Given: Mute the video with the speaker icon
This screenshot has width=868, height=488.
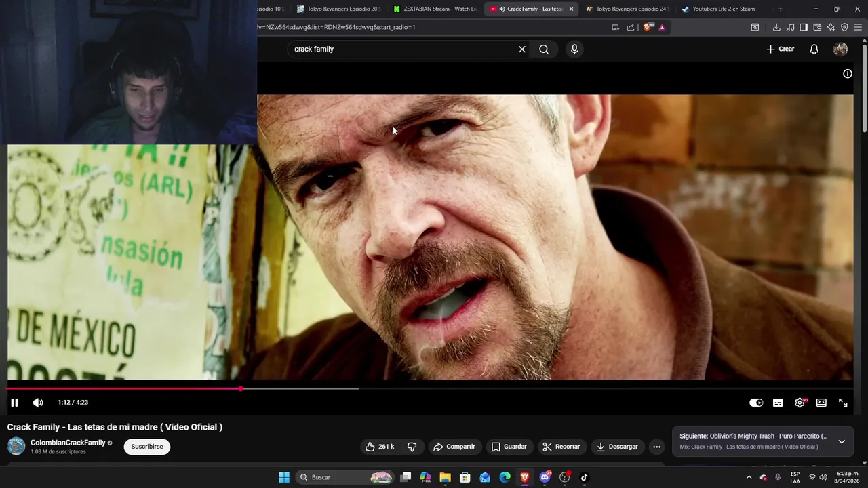Looking at the screenshot, I should tap(38, 403).
